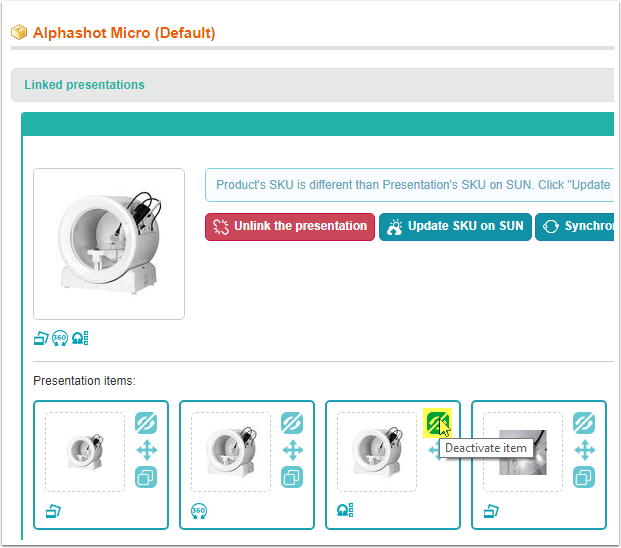Open the fourth item grayscale thumbnail

(x=523, y=452)
